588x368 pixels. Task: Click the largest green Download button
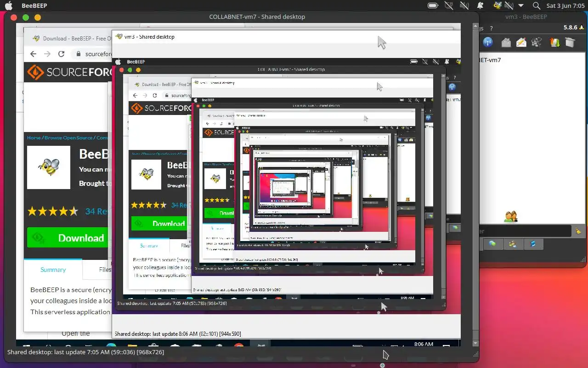pos(68,238)
